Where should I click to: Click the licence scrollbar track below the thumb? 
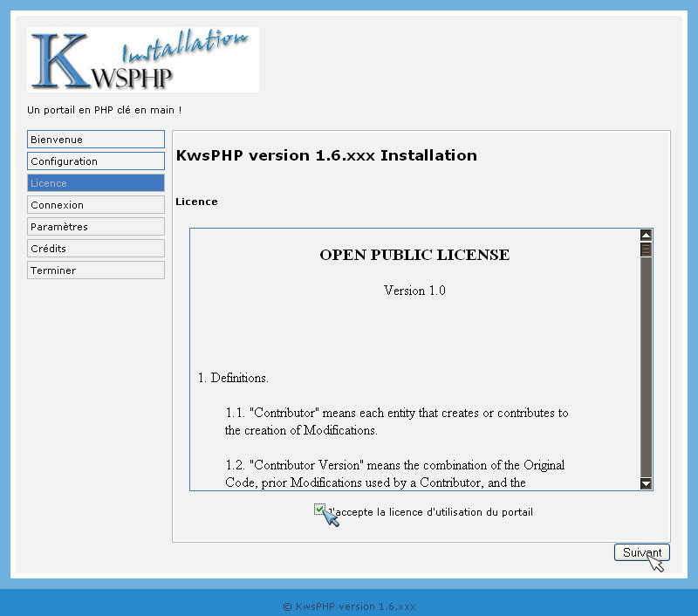click(646, 367)
